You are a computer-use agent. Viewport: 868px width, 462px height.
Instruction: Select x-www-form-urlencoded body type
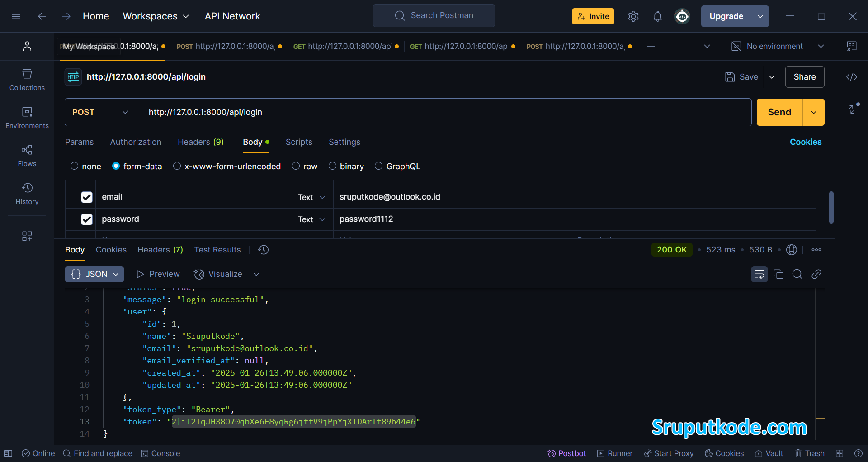point(227,167)
